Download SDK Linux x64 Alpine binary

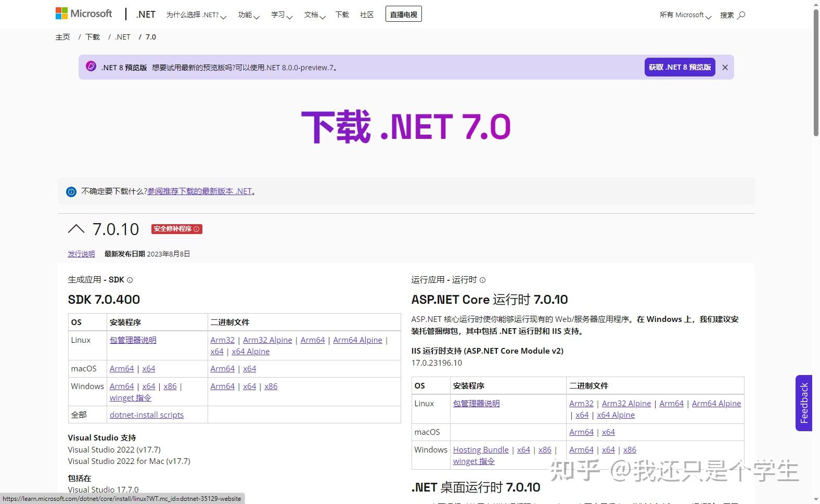click(251, 352)
